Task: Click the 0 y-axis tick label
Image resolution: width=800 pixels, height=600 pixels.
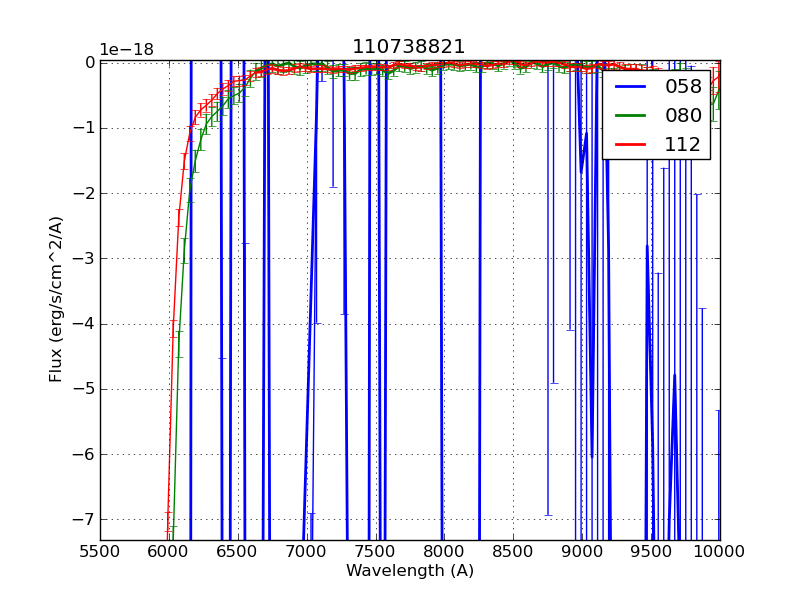Action: (x=89, y=62)
